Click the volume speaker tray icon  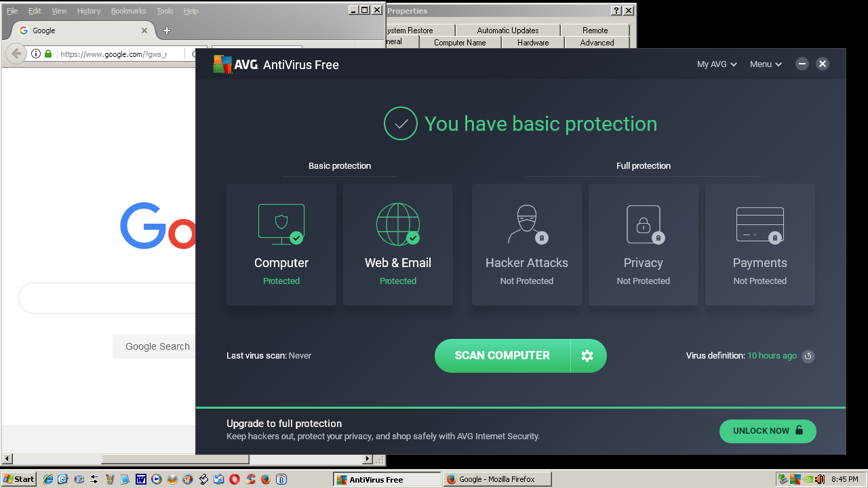tap(820, 479)
